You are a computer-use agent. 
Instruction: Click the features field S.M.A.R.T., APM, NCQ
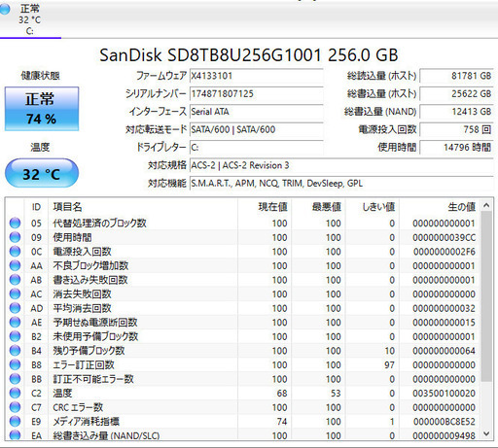click(x=341, y=184)
